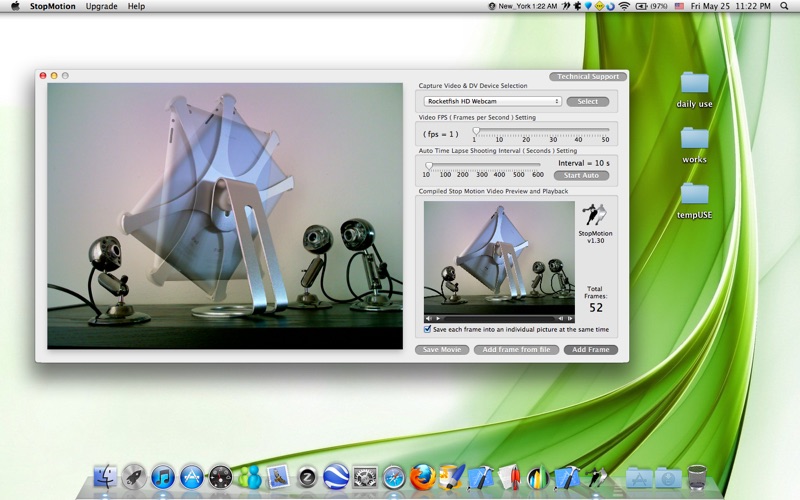The image size is (800, 500).
Task: Open the 'daily use' desktop folder
Action: tap(694, 90)
